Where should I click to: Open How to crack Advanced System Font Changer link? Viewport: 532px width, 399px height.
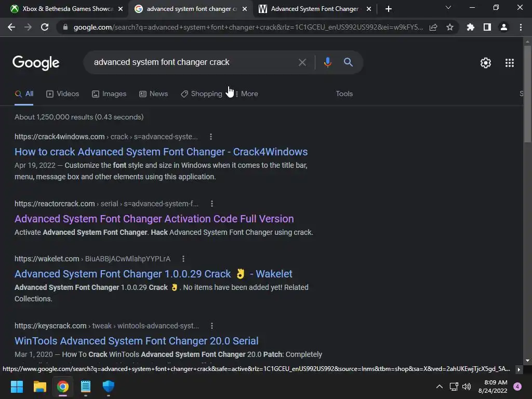coord(161,152)
